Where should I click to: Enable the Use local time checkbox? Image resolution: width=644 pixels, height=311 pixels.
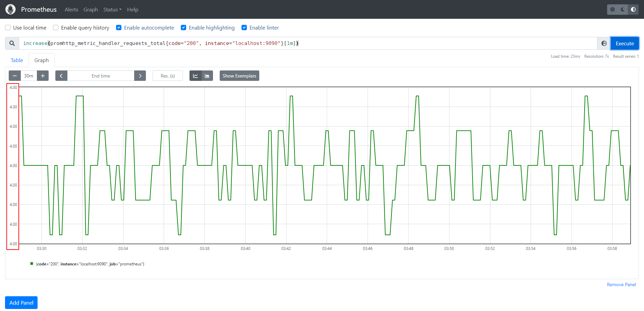(8, 28)
